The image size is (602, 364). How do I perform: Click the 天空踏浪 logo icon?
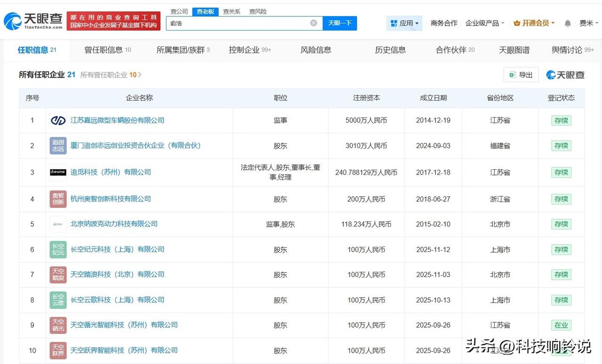(x=57, y=275)
